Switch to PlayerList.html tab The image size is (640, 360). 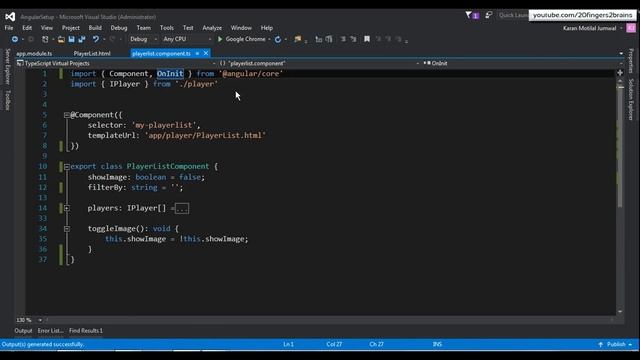click(x=92, y=53)
